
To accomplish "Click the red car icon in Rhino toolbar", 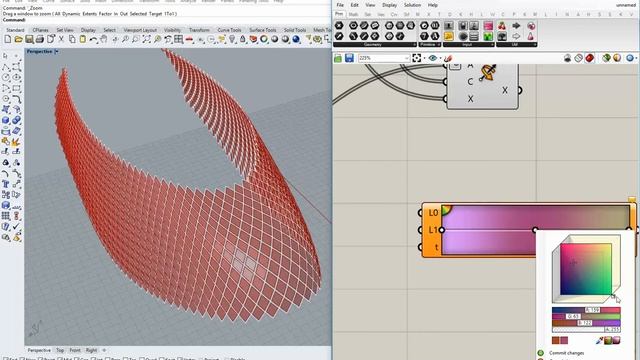I will pyautogui.click(x=189, y=40).
